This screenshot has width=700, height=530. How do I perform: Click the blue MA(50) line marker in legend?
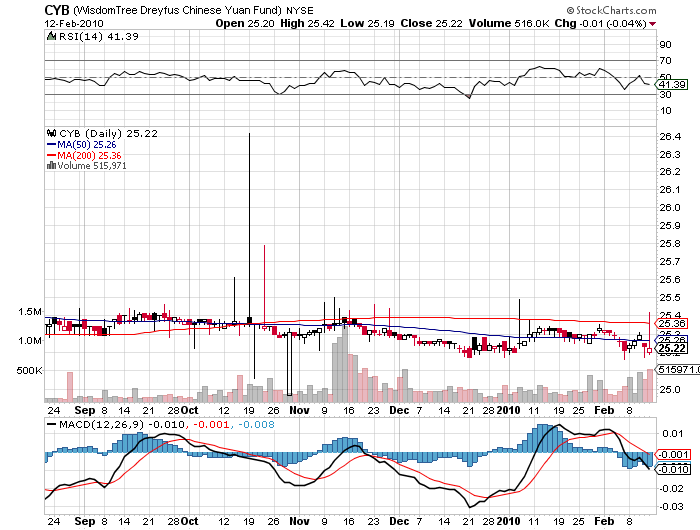tap(51, 145)
